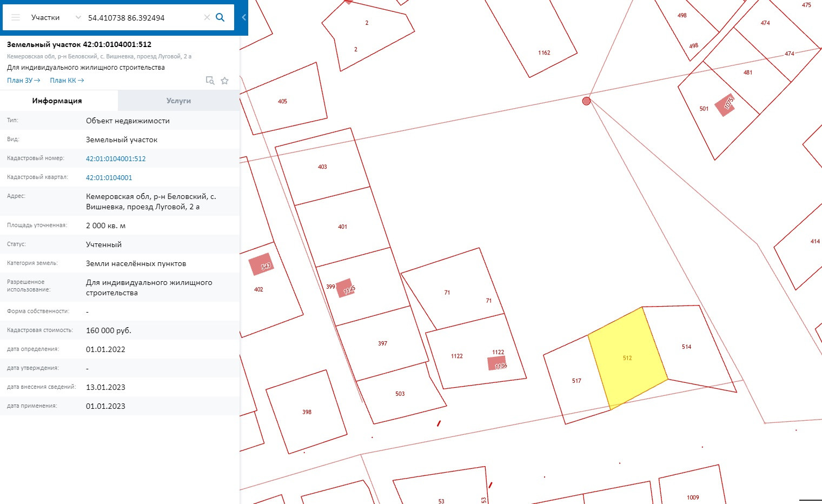Select parcel 1162 on the map
The image size is (822, 504).
[544, 52]
